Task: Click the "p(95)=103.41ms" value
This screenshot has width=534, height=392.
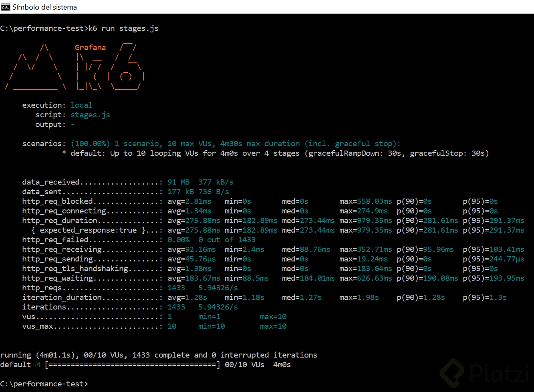Action: click(494, 249)
